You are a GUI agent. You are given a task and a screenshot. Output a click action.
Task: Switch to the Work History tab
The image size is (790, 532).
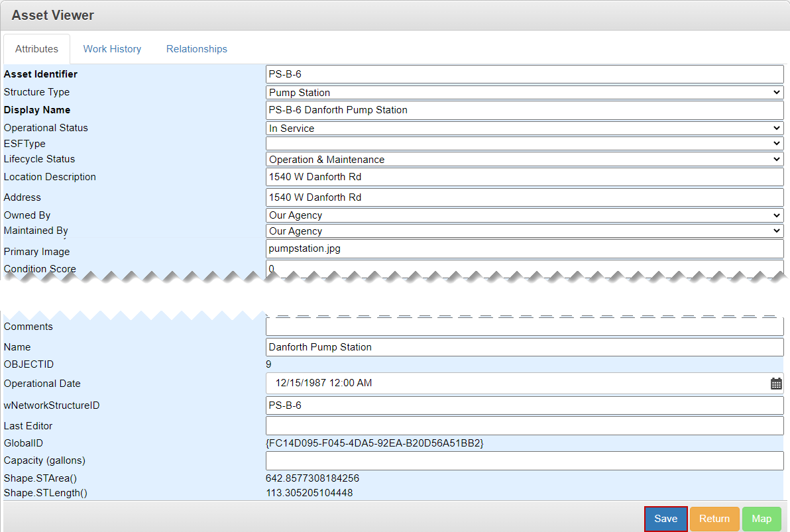point(112,49)
